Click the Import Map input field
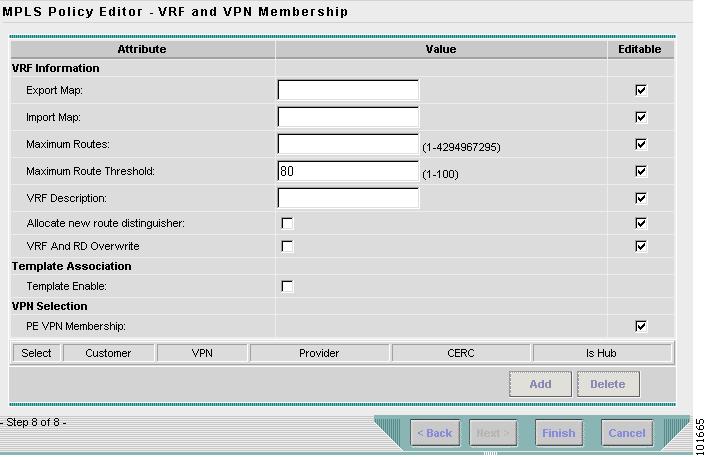This screenshot has width=706, height=457. (348, 117)
